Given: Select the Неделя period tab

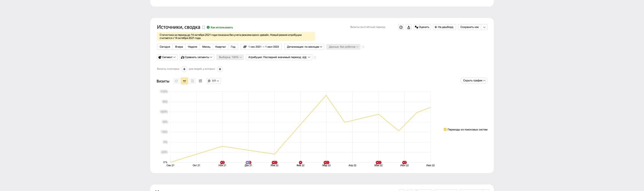Looking at the screenshot, I should point(192,47).
